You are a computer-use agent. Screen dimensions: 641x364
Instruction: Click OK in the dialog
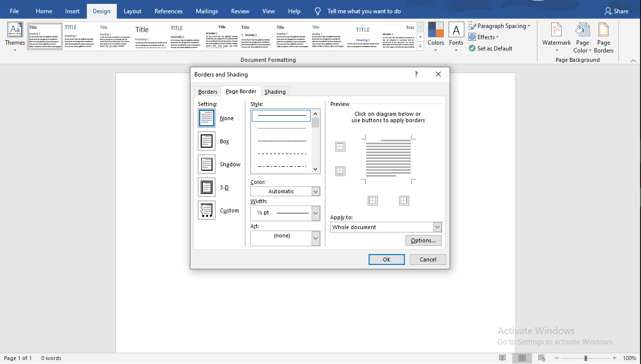point(387,260)
